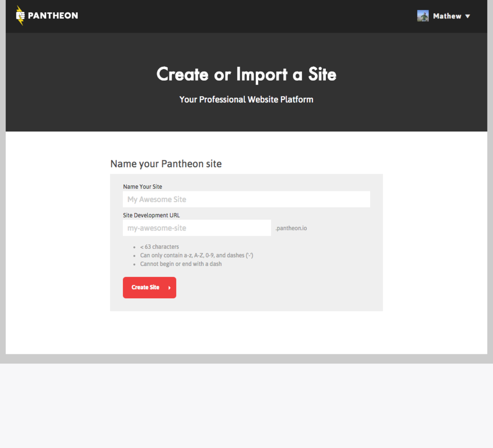The height and width of the screenshot is (448, 493).
Task: Open the Pantheon home wordmark link
Action: tap(53, 16)
